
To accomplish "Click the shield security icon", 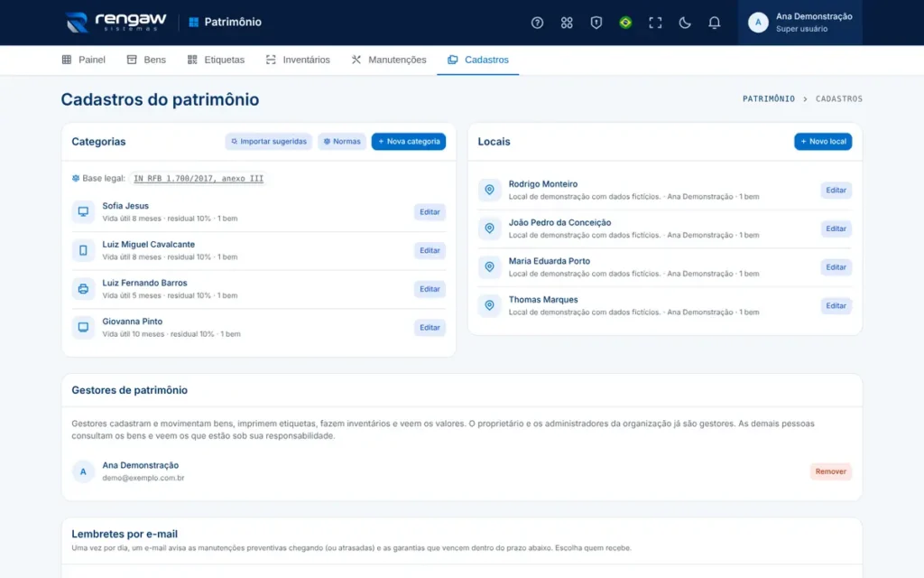I will [x=596, y=23].
